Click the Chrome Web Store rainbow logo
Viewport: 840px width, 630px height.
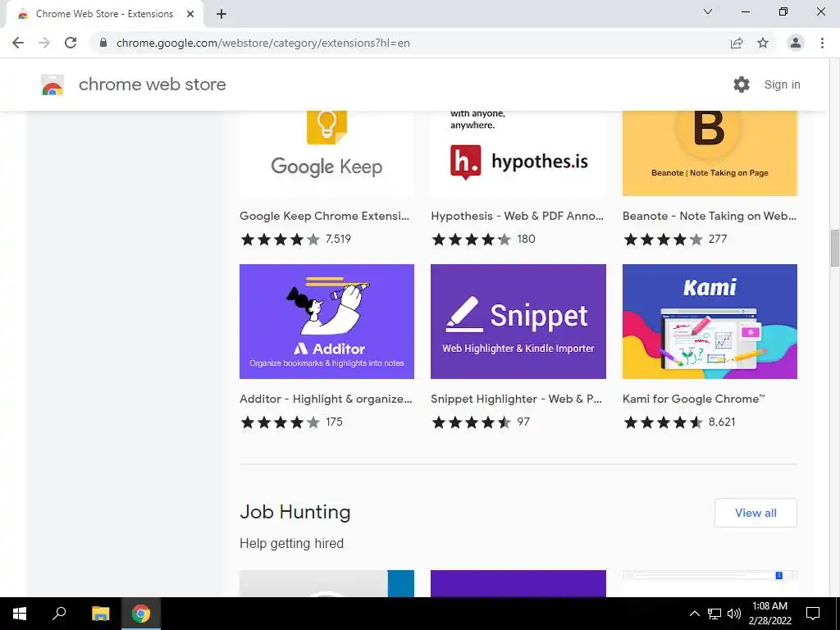[52, 84]
